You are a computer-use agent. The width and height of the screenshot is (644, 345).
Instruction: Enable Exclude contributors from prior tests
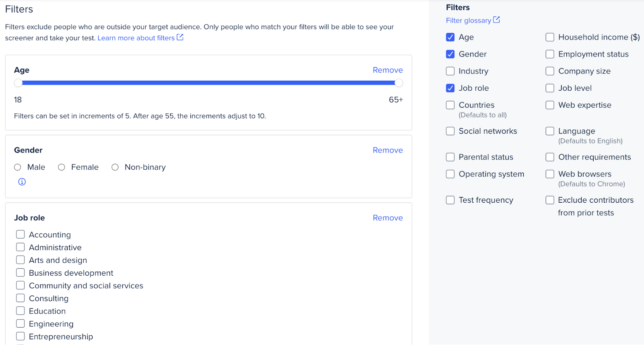click(550, 200)
